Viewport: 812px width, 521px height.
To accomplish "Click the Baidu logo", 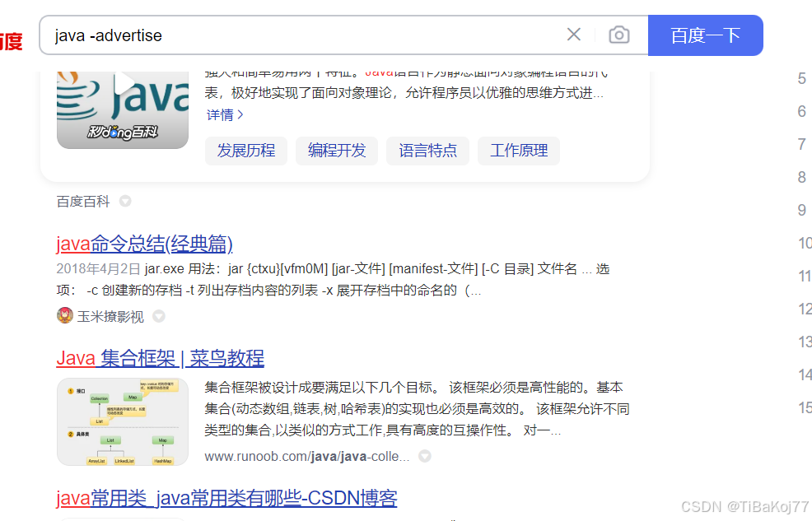I will [x=12, y=40].
